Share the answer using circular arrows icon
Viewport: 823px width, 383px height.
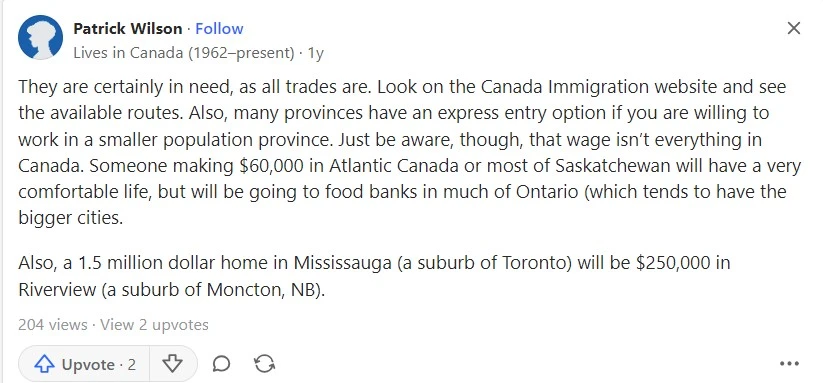[x=264, y=364]
